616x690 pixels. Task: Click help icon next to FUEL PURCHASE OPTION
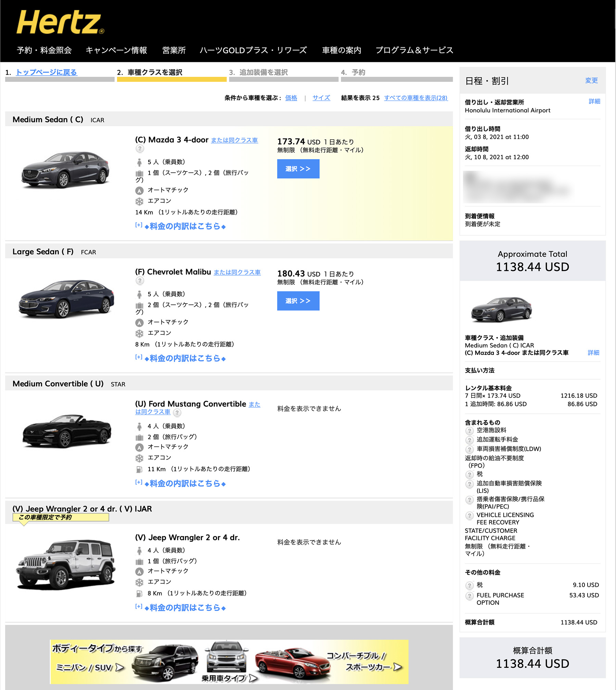pos(470,596)
